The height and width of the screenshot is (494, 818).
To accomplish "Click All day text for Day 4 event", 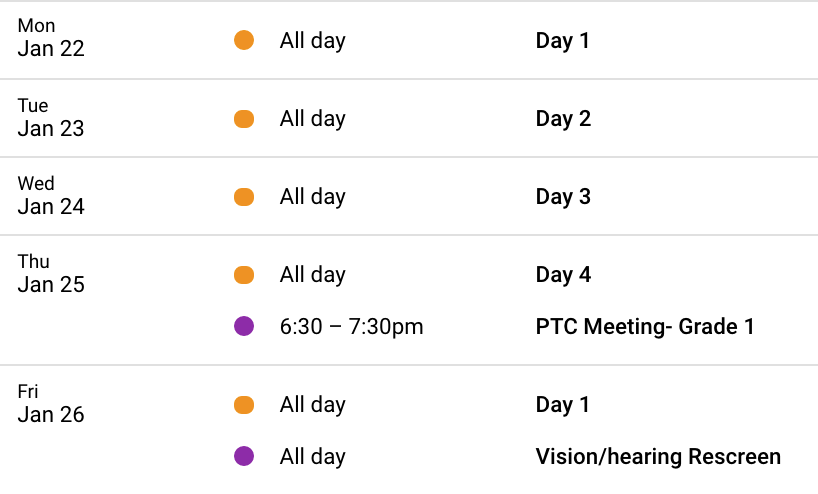I will 312,275.
